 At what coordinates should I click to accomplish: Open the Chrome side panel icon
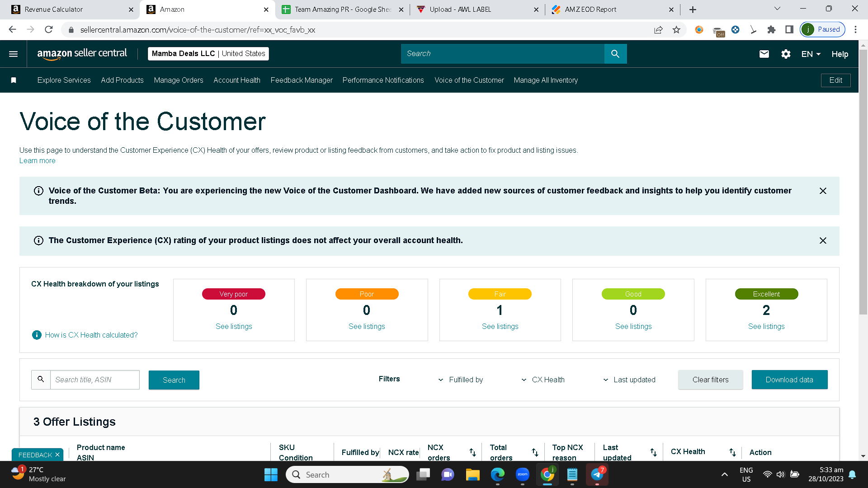(789, 29)
